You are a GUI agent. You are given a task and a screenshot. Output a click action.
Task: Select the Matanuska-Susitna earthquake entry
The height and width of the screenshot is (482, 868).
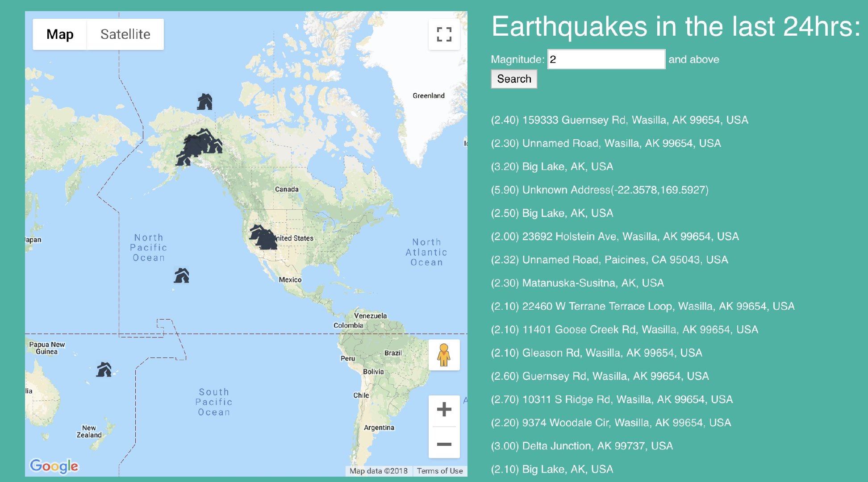tap(577, 283)
